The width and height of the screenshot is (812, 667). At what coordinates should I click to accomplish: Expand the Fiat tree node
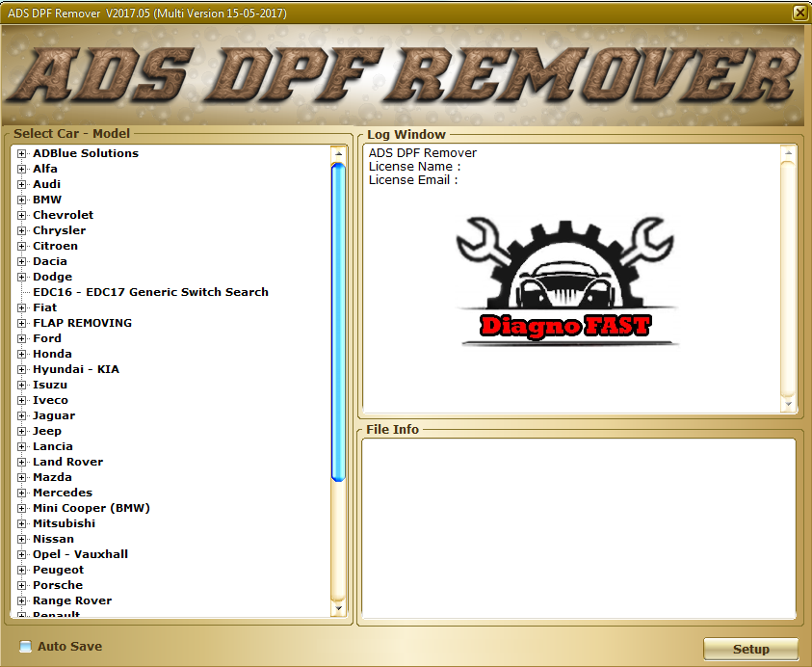(22, 307)
